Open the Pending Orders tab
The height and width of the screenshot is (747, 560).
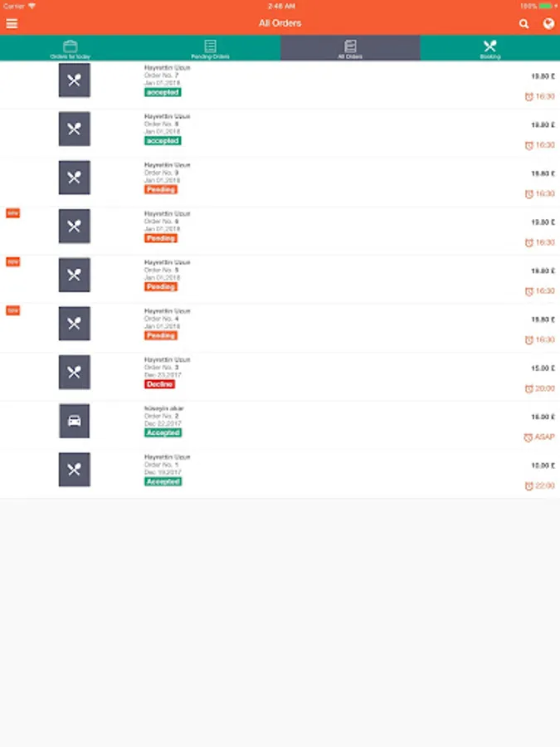pyautogui.click(x=210, y=48)
